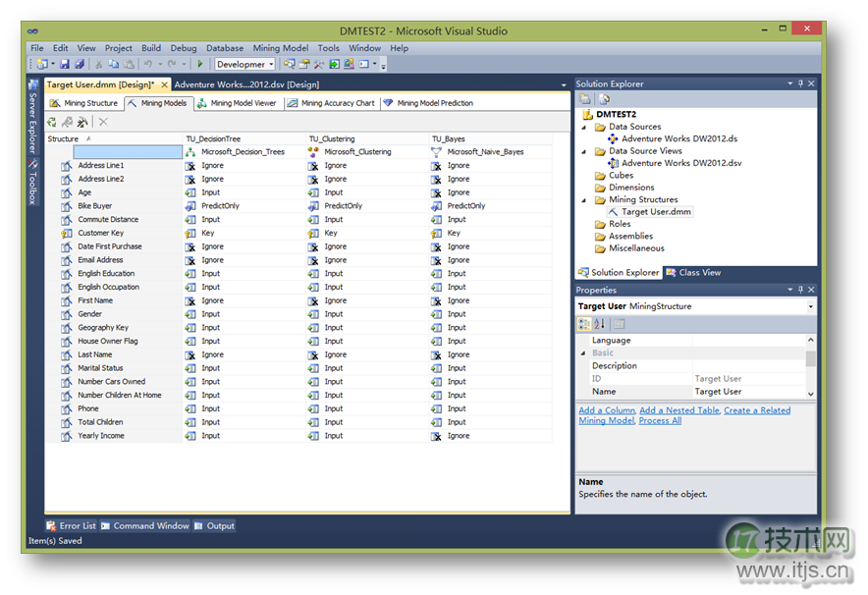Click the Categorized view icon in Properties

(584, 324)
